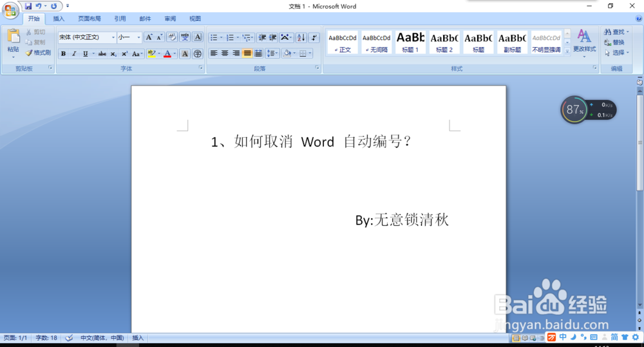Open font name dropdown 宋体
This screenshot has width=644, height=347.
(113, 37)
